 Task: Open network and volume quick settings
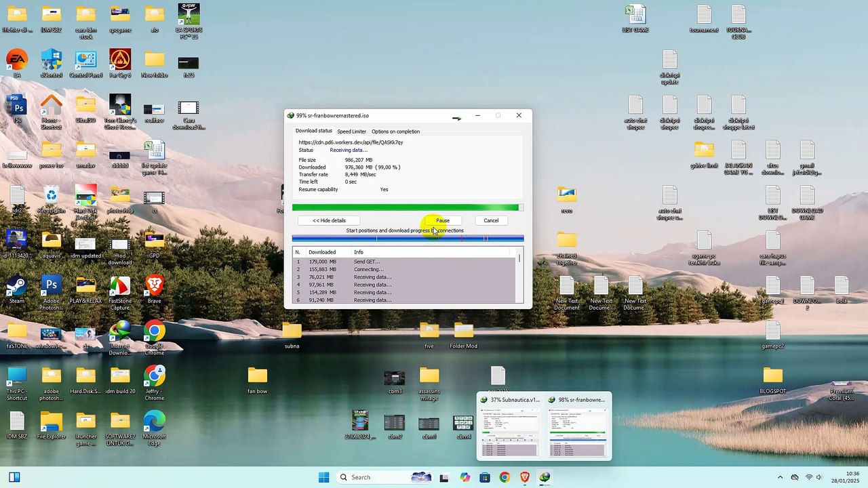tap(814, 478)
